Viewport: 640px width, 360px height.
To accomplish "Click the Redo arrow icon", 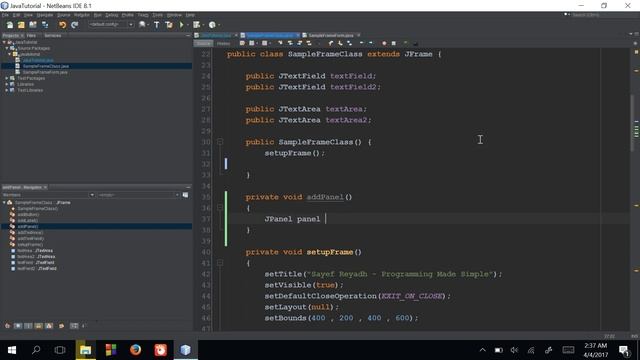I will tap(74, 25).
